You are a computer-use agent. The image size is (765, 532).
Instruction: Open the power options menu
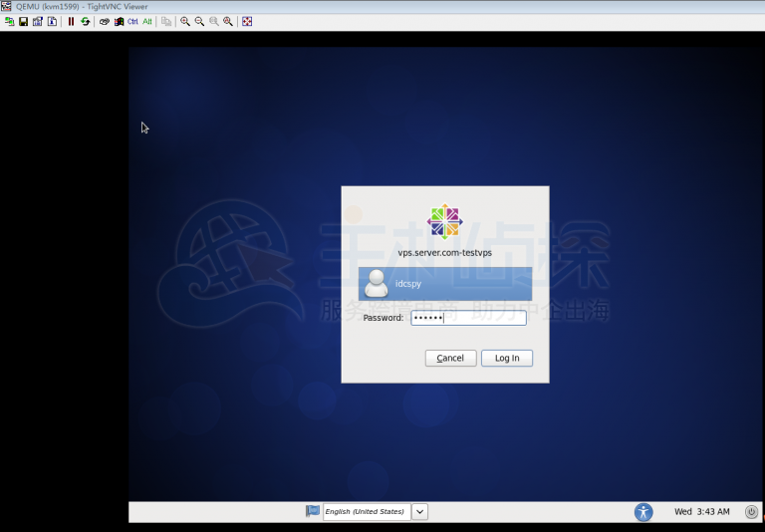(x=751, y=512)
